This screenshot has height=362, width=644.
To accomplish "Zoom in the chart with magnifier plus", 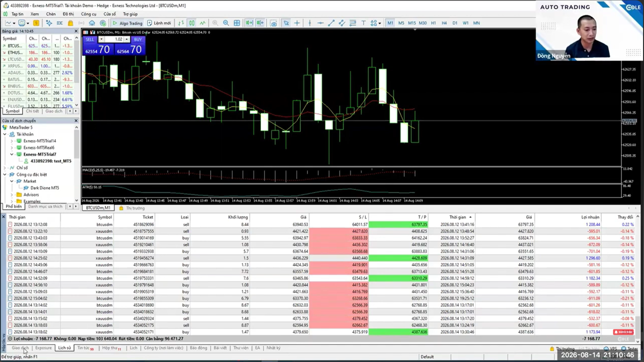I will click(215, 23).
